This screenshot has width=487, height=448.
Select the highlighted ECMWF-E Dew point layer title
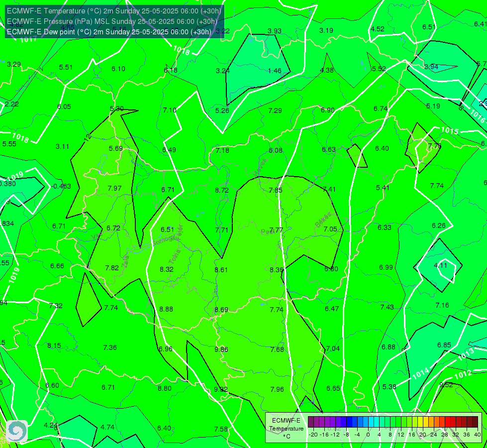[x=109, y=32]
